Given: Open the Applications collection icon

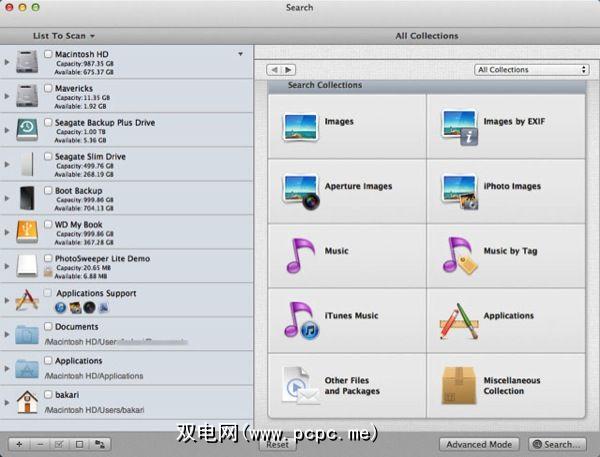Looking at the screenshot, I should [x=459, y=321].
